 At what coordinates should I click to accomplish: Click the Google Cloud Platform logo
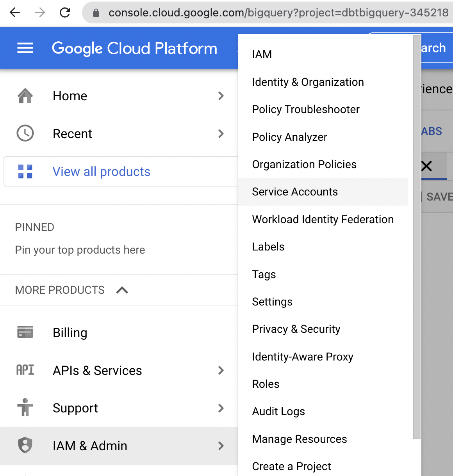(134, 48)
